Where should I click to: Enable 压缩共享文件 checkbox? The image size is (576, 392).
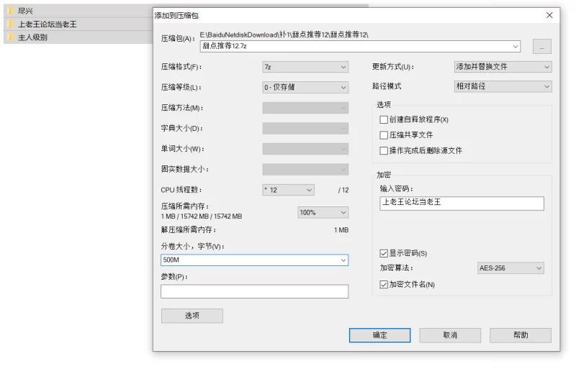pos(384,135)
